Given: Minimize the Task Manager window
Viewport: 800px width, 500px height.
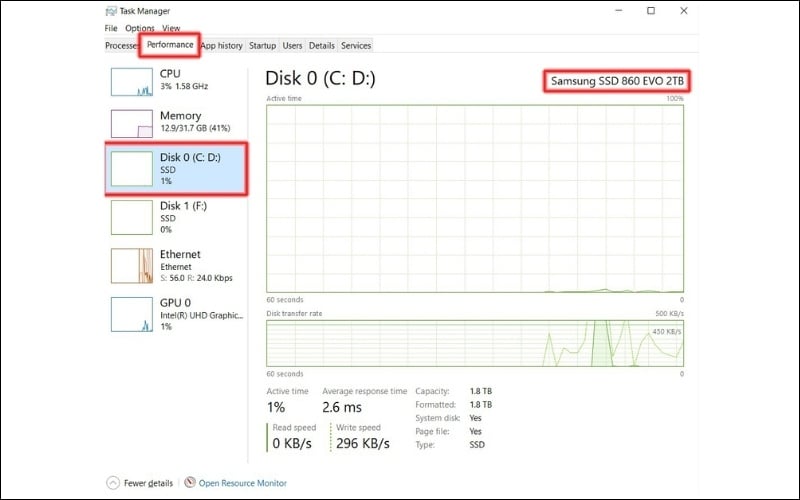Looking at the screenshot, I should pos(619,11).
